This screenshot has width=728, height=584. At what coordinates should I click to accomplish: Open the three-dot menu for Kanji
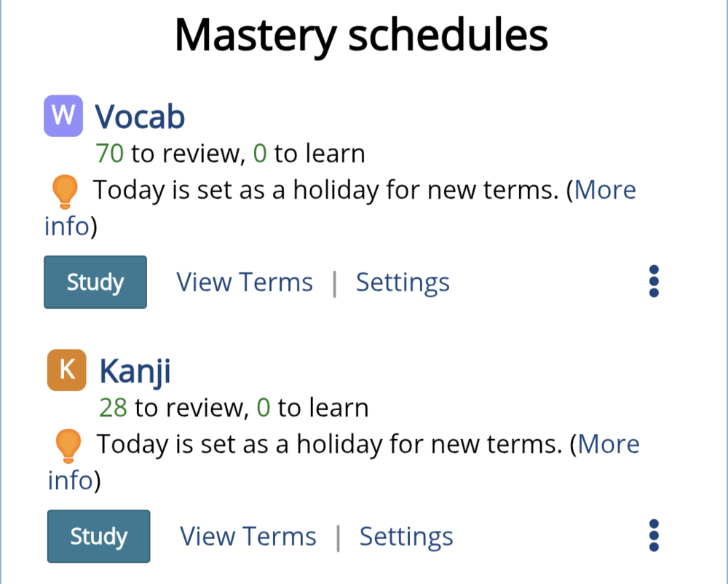pos(654,535)
